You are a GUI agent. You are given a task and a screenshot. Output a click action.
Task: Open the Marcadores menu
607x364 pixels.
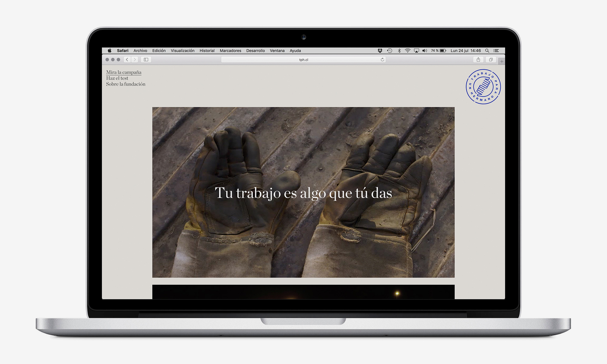pos(230,51)
